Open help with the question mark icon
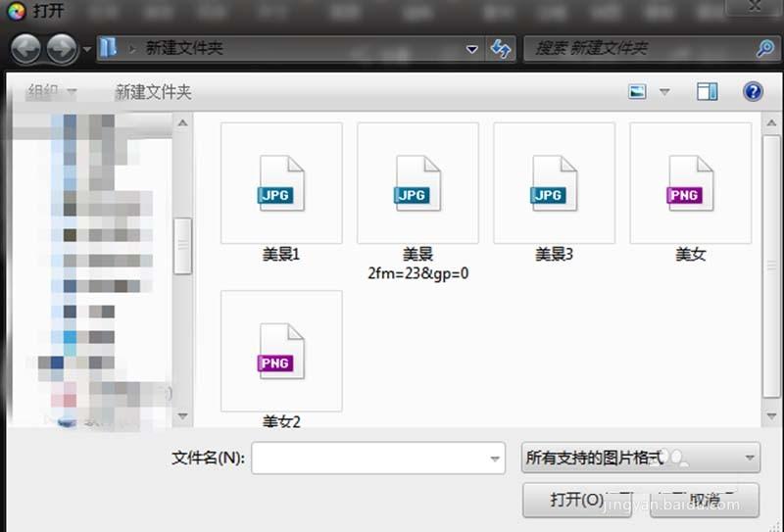The height and width of the screenshot is (532, 784). click(753, 91)
